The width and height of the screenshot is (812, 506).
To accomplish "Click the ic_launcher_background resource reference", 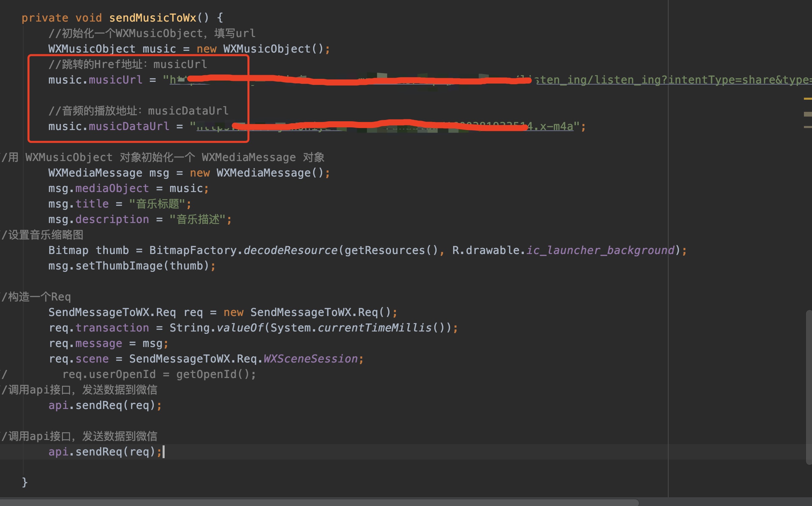I will pyautogui.click(x=600, y=250).
